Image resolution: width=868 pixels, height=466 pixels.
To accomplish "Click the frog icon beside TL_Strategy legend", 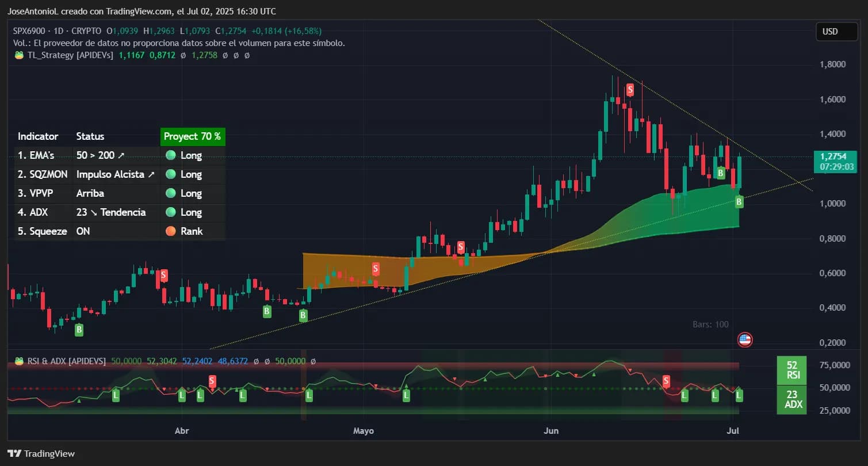I will (19, 55).
